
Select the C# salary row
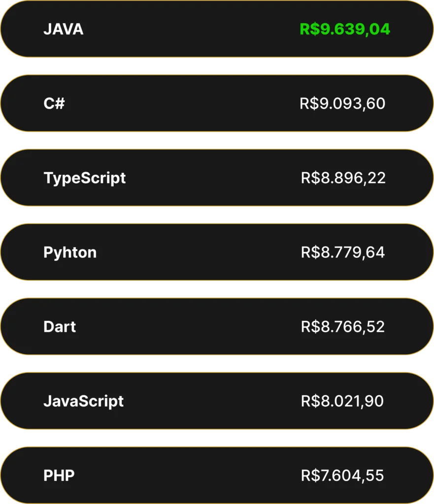pos(217,103)
